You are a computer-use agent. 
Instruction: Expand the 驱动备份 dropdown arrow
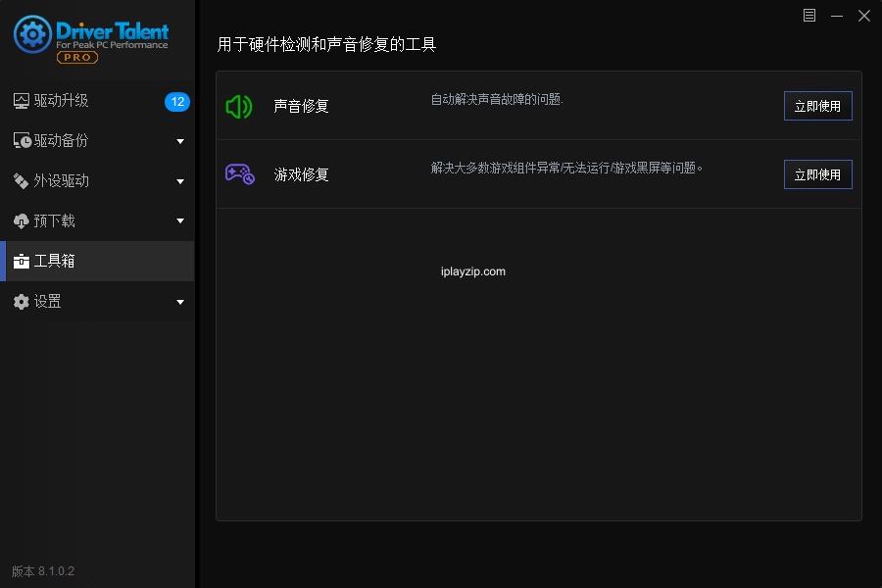(x=180, y=141)
